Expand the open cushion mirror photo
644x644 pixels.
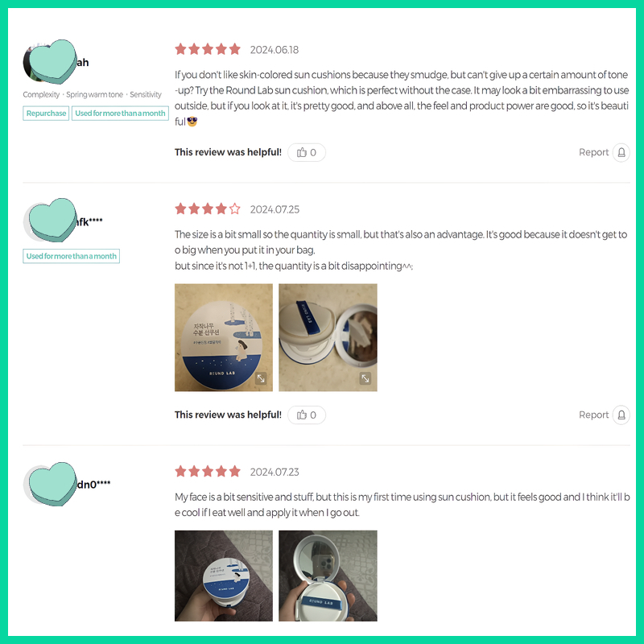pos(328,337)
